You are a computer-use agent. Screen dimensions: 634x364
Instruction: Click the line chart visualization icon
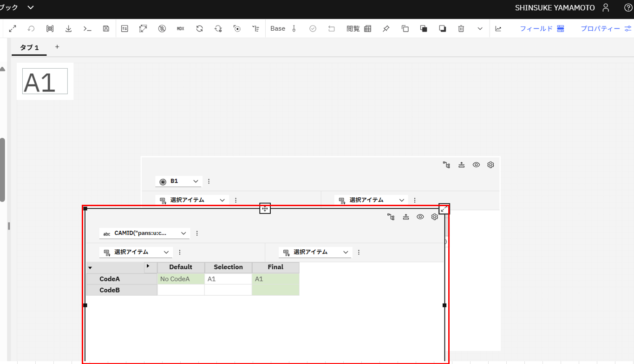pyautogui.click(x=498, y=29)
